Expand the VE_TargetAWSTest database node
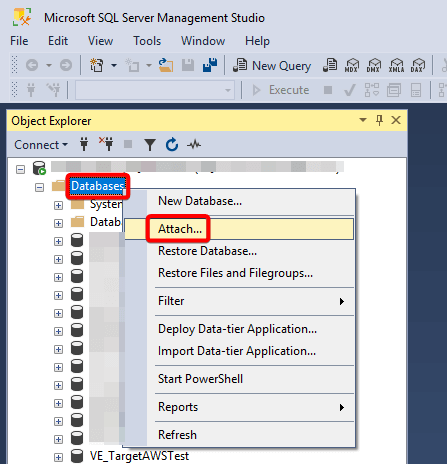Screen dimensions: 447x464 point(58,457)
